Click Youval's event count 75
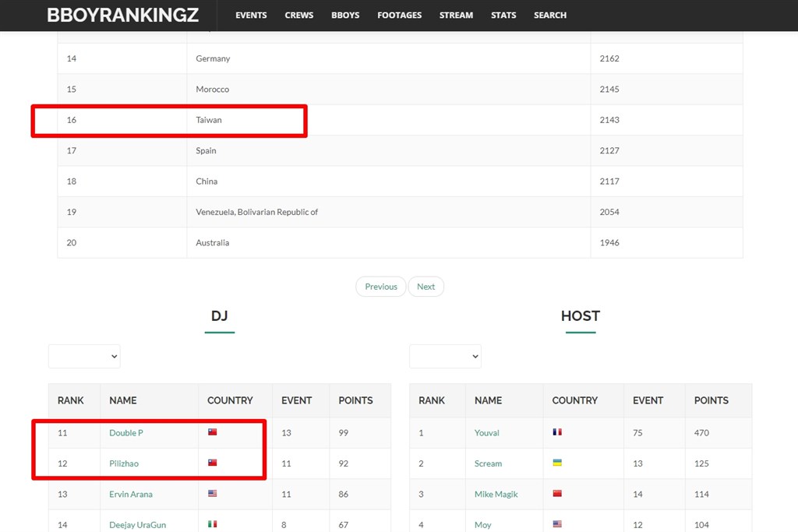The height and width of the screenshot is (532, 798). point(637,433)
